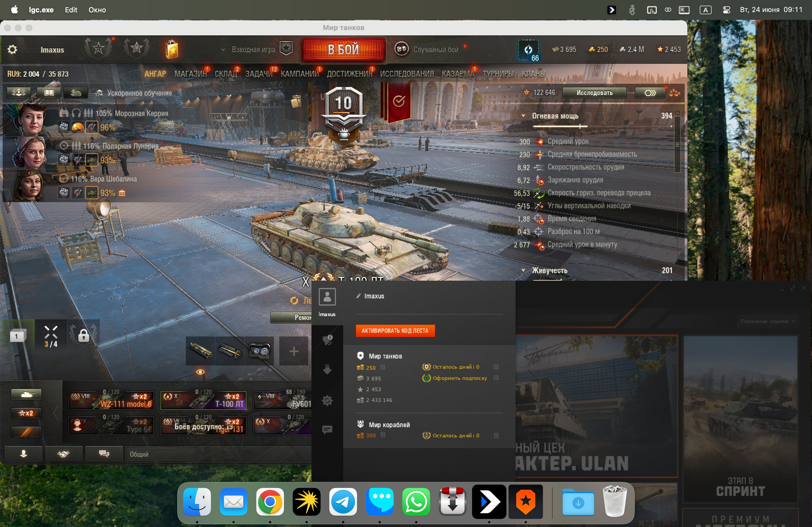
Task: Open launcher chat message icon in sidebar
Action: [x=327, y=430]
